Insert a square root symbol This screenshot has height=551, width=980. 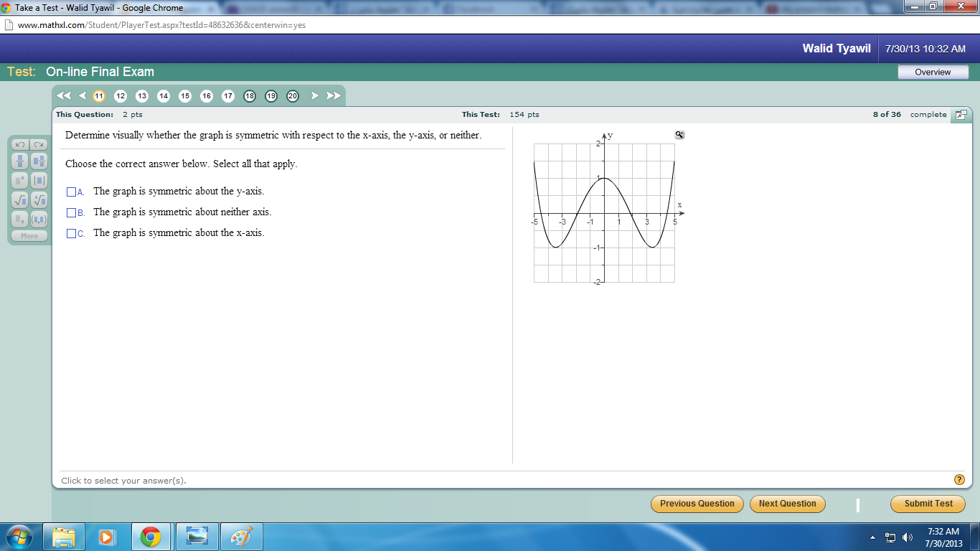20,200
